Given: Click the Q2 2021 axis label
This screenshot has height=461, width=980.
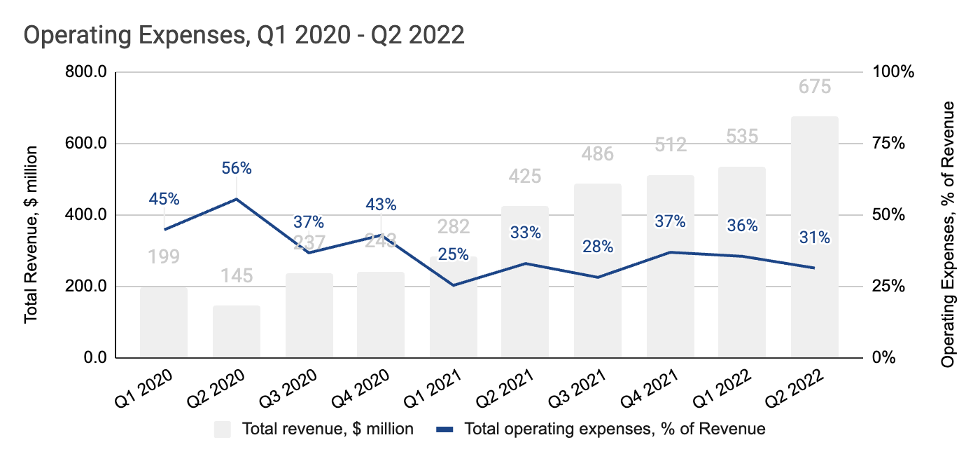Looking at the screenshot, I should (506, 388).
